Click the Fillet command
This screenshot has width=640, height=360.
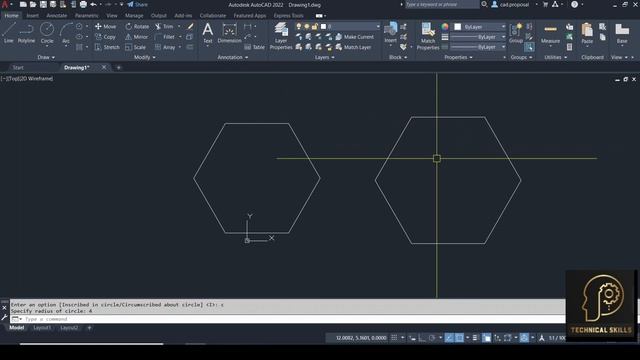pyautogui.click(x=165, y=37)
